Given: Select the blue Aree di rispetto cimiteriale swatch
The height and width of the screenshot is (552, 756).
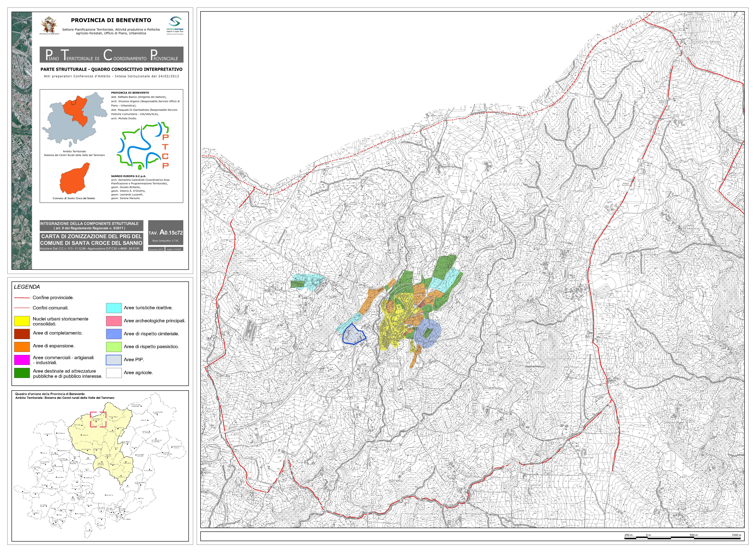Looking at the screenshot, I should [114, 334].
